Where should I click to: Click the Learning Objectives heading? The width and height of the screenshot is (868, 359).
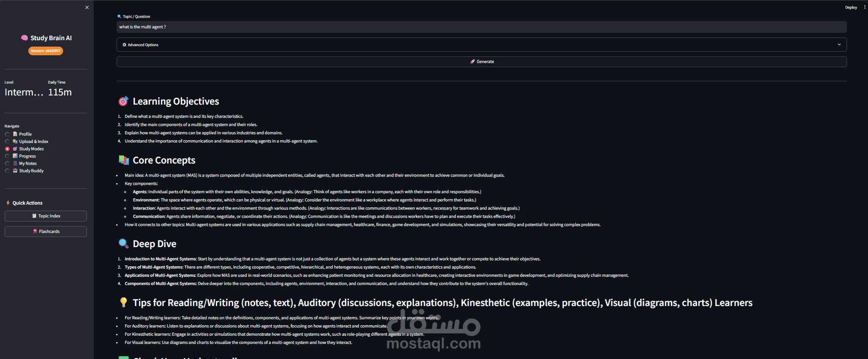tap(176, 101)
